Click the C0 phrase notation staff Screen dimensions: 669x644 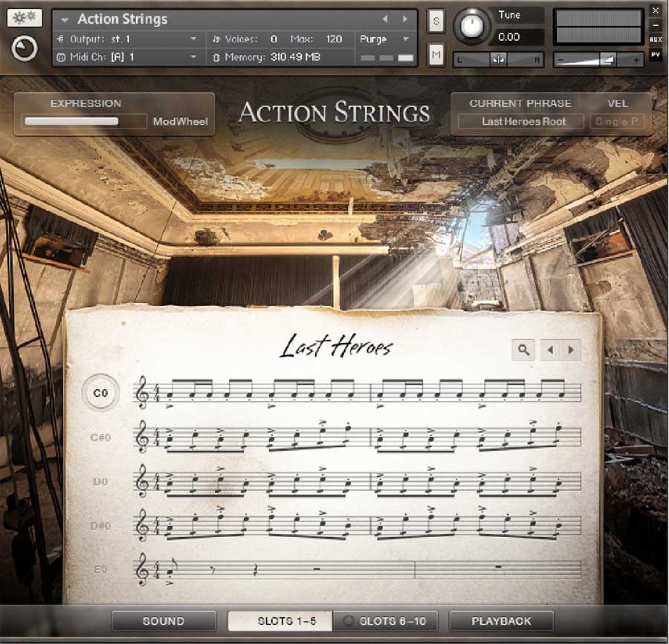pos(358,392)
